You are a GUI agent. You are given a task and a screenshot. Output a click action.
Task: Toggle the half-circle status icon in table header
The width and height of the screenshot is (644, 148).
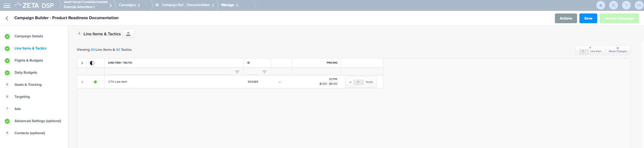coord(92,63)
